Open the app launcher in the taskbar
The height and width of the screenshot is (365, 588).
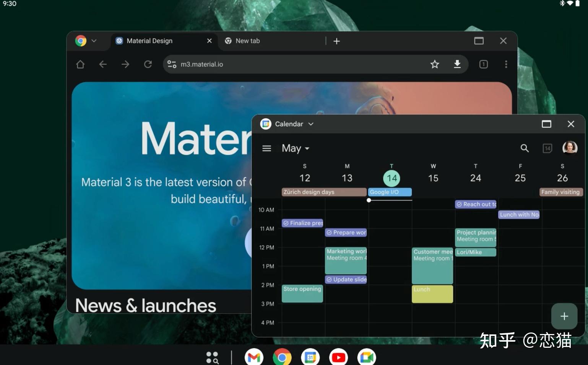(212, 358)
